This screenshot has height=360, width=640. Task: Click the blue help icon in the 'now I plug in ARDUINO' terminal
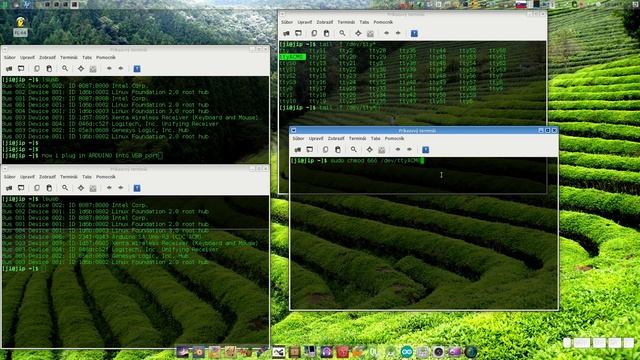pyautogui.click(x=137, y=69)
